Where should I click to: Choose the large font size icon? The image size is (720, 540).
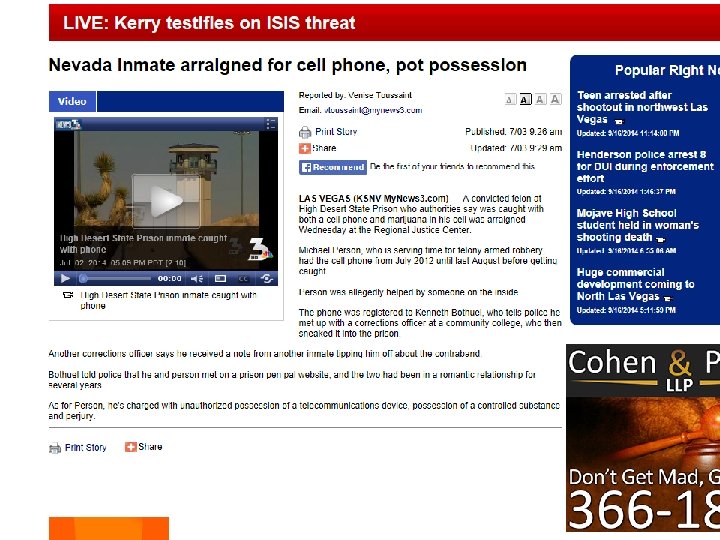(x=540, y=99)
